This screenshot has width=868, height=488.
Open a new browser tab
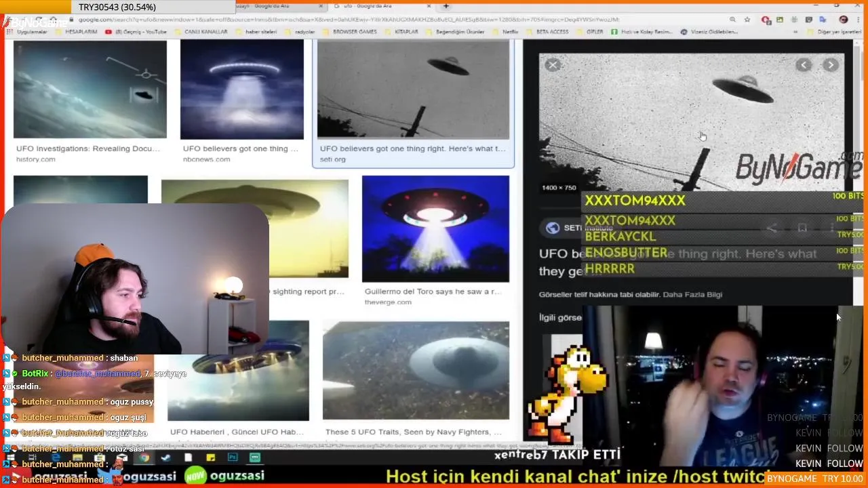coord(446,6)
